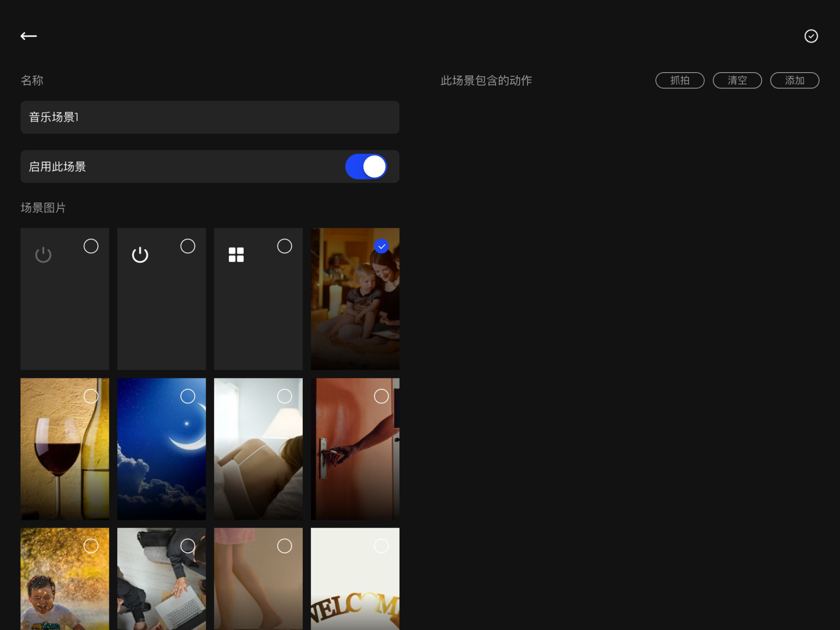Choose the hand on door scene picture
The height and width of the screenshot is (630, 840).
pyautogui.click(x=355, y=449)
